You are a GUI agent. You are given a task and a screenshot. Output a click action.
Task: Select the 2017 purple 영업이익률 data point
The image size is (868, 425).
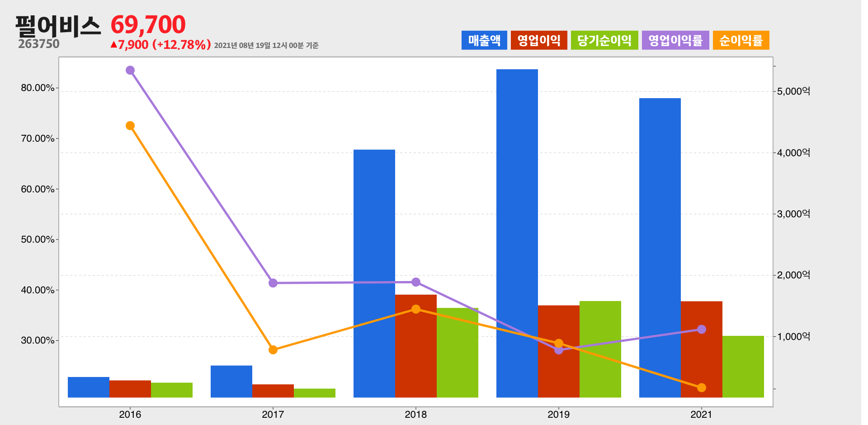(x=273, y=283)
